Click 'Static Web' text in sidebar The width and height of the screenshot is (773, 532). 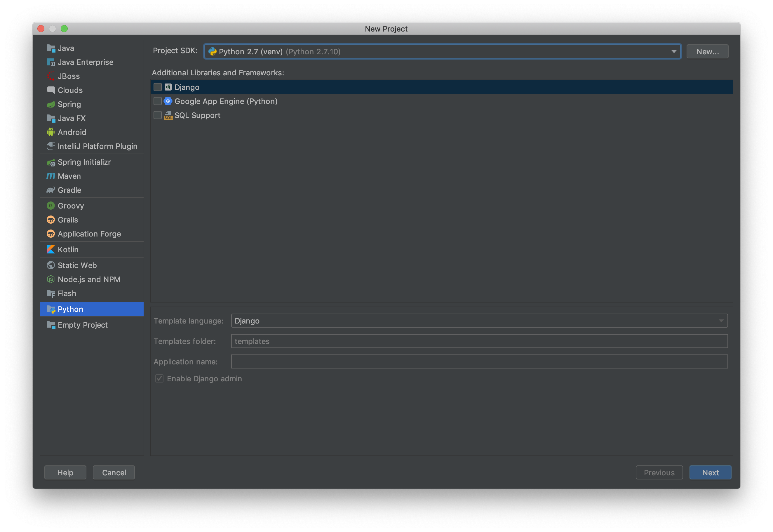pos(77,265)
